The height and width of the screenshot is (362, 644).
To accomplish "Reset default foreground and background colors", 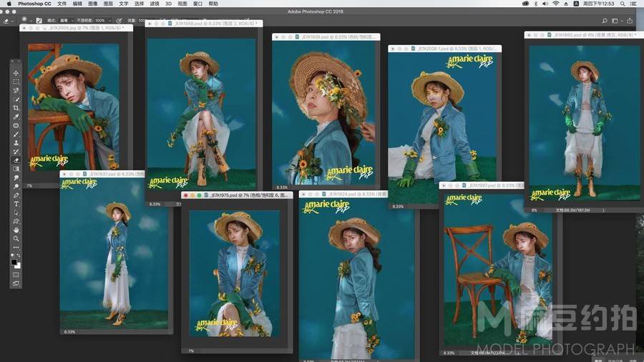I will tap(13, 255).
